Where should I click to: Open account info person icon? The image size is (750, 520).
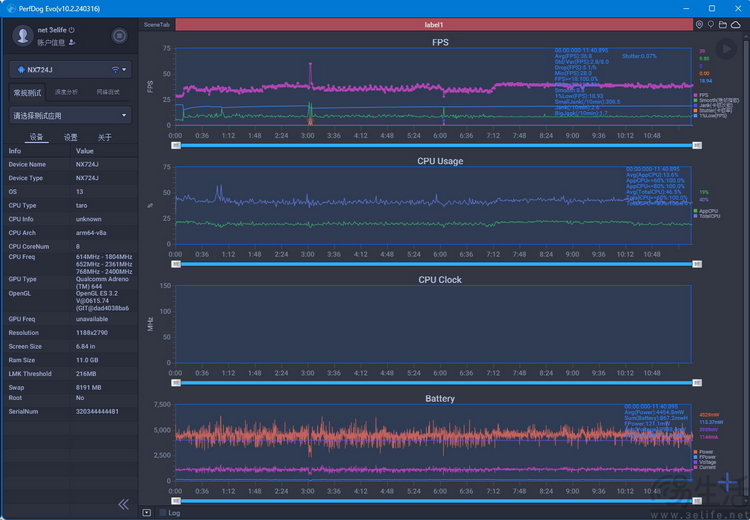coord(72,43)
